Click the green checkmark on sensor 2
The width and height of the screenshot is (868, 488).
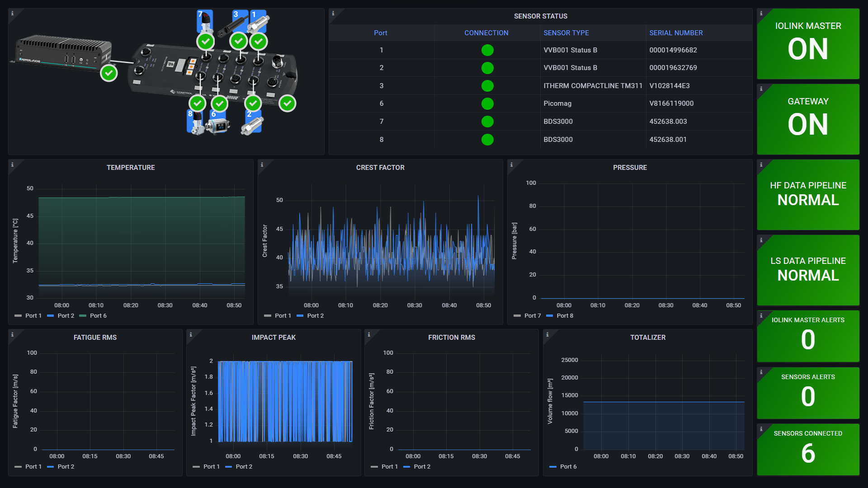click(253, 103)
